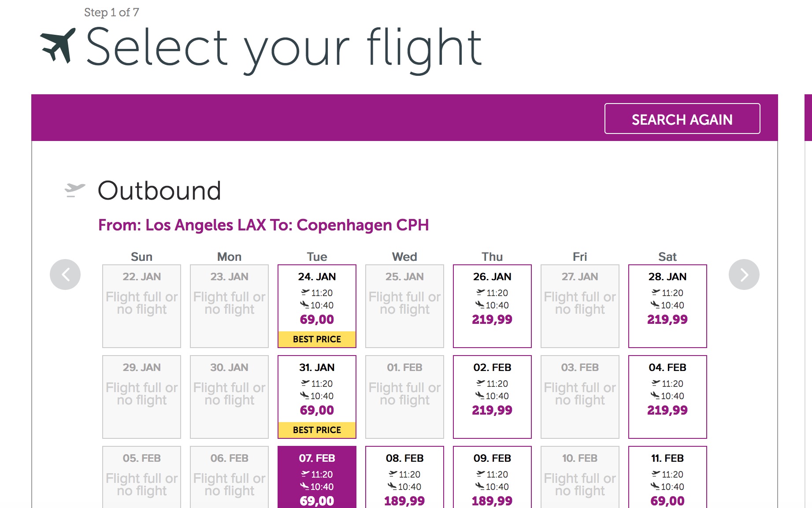Select the highlighted 07. FEB flight
The width and height of the screenshot is (812, 508).
click(317, 478)
